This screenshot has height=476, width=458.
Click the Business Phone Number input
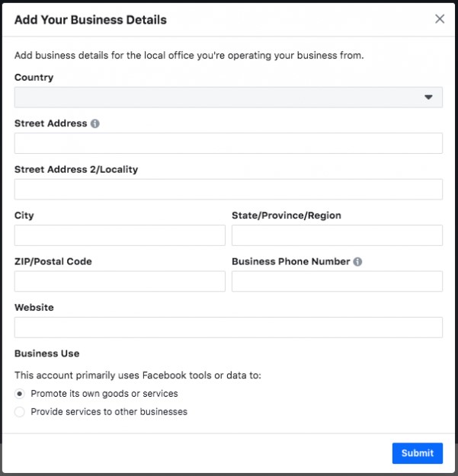pyautogui.click(x=337, y=281)
